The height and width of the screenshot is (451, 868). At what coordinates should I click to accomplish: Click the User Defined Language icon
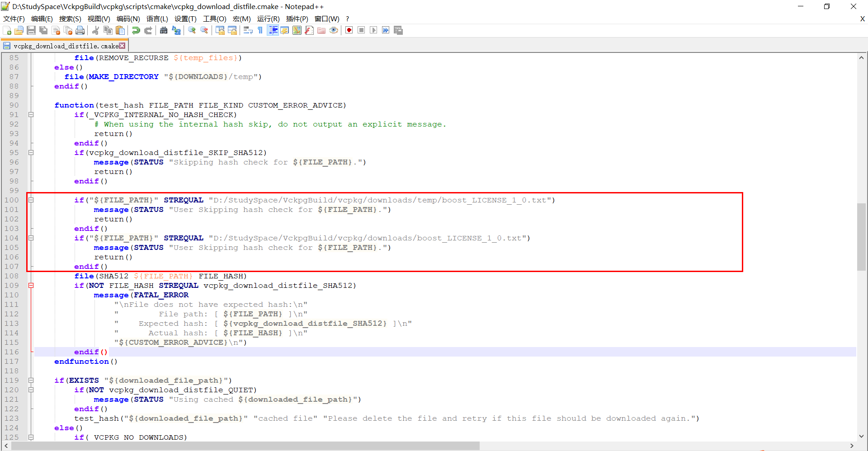(285, 30)
